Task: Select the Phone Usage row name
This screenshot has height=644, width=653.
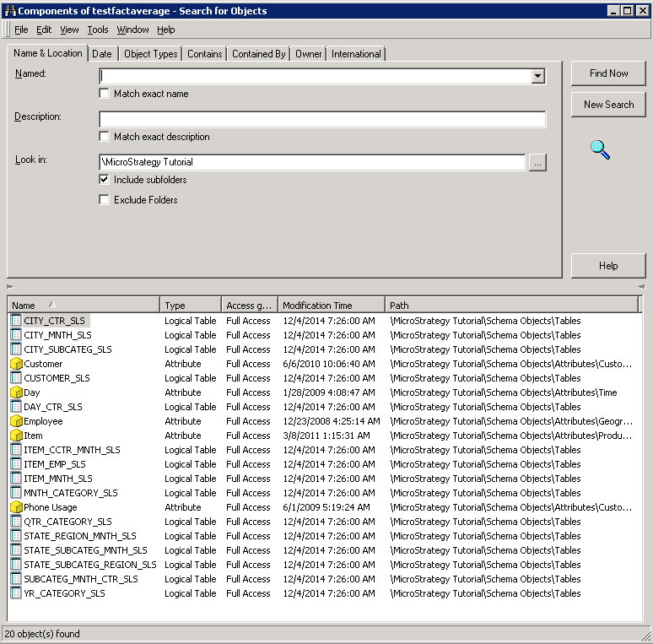Action: [51, 507]
